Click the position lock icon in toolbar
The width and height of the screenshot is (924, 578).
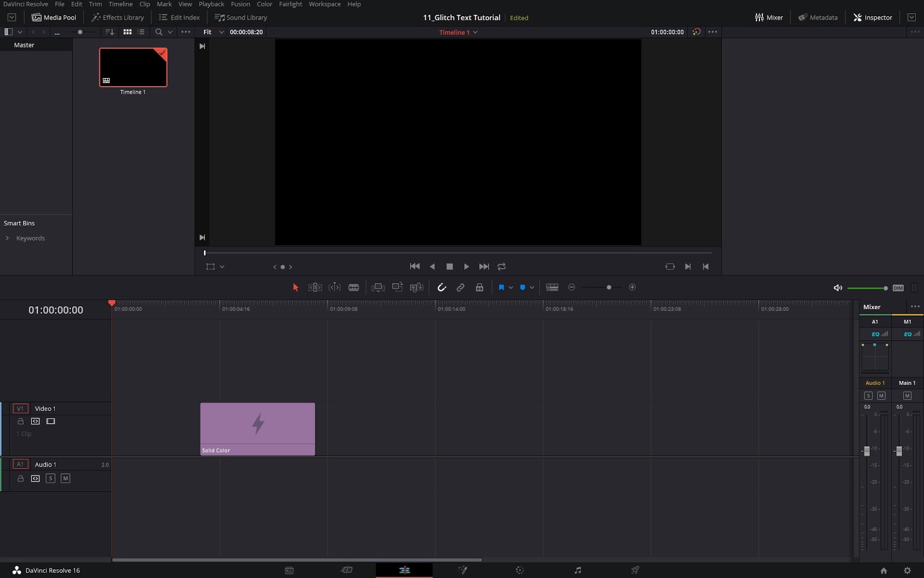479,287
